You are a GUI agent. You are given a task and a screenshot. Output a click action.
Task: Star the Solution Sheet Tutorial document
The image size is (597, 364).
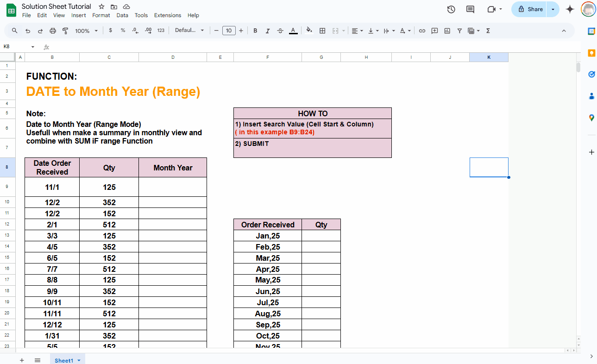click(x=101, y=6)
